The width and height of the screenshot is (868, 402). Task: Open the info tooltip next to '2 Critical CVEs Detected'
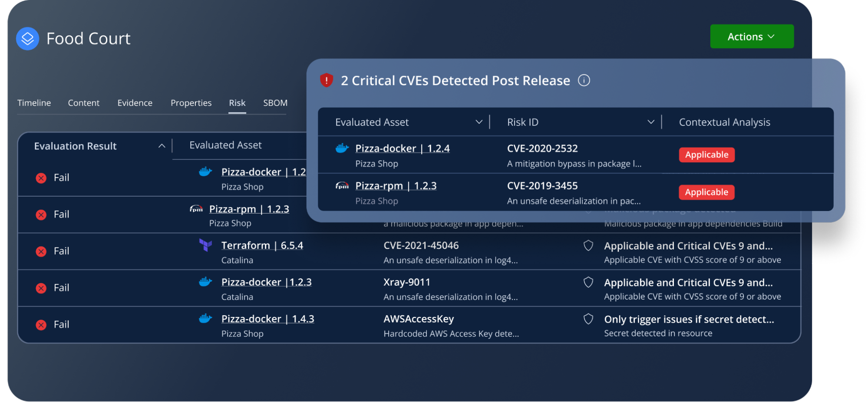pyautogui.click(x=585, y=80)
